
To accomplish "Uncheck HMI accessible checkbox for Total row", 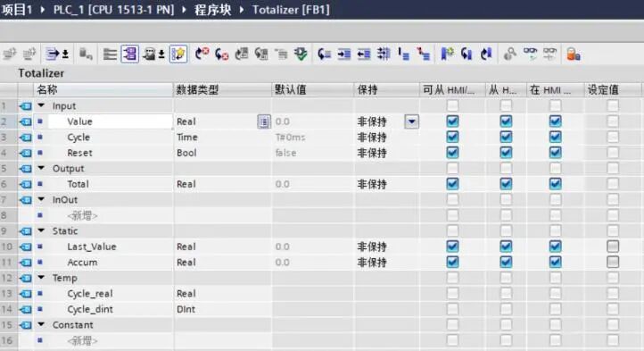I will [452, 184].
